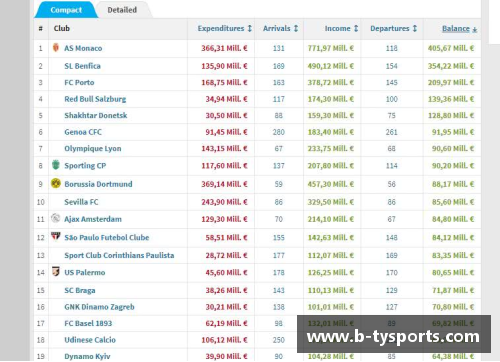Open the Olympique Lyon link
This screenshot has width=500, height=362.
[x=93, y=149]
